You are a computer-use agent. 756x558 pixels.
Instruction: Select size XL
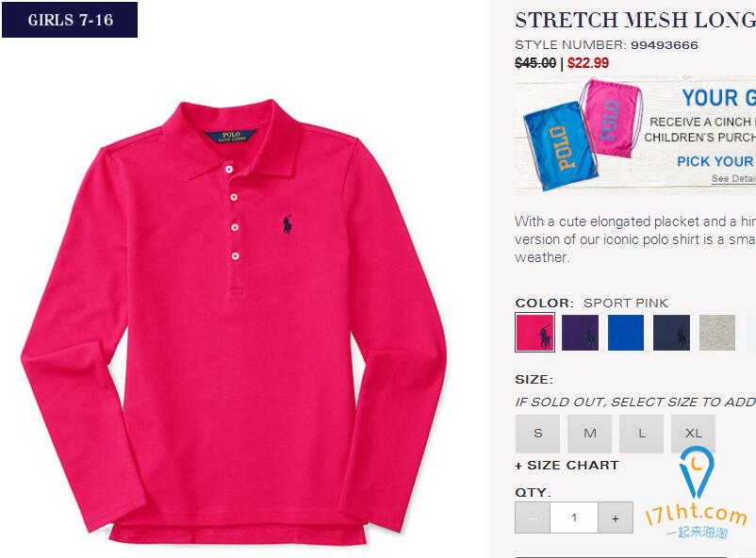click(693, 433)
